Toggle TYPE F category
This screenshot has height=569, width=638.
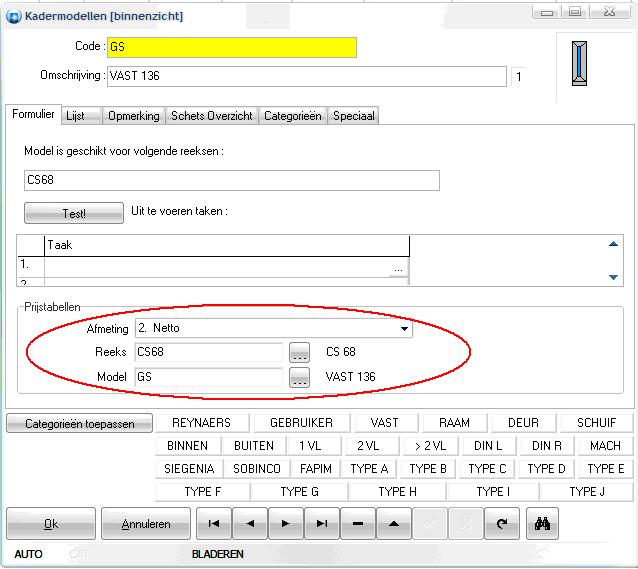coord(203,492)
